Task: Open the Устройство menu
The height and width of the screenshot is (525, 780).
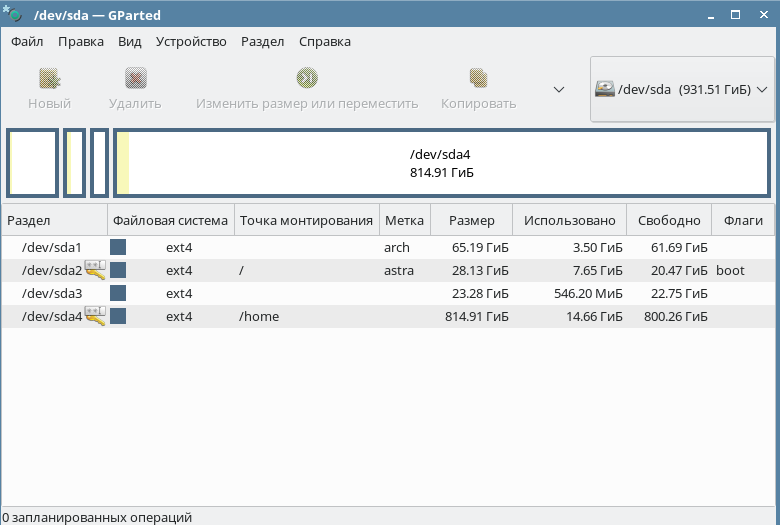Action: click(191, 41)
